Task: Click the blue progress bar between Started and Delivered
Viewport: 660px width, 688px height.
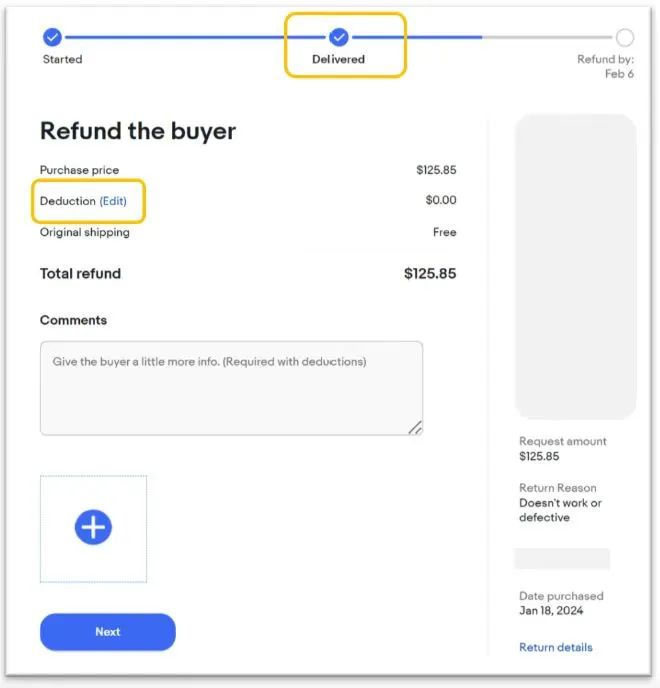Action: (x=195, y=38)
